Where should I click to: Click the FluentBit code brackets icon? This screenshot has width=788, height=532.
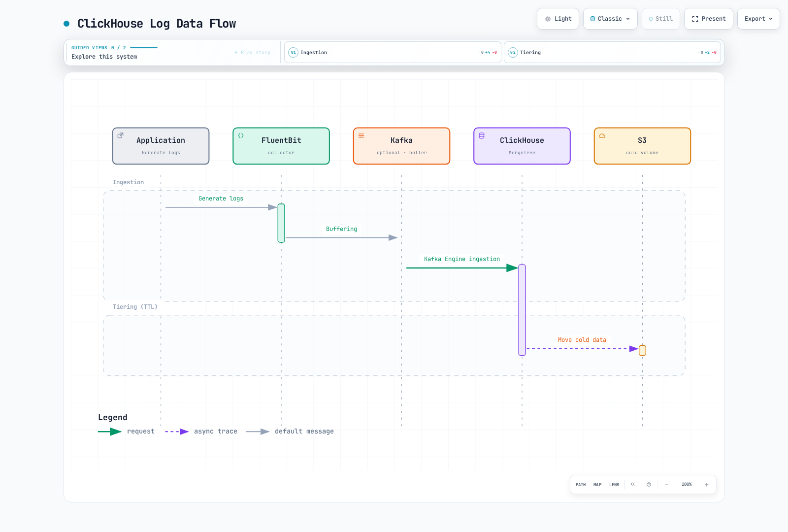tap(241, 135)
